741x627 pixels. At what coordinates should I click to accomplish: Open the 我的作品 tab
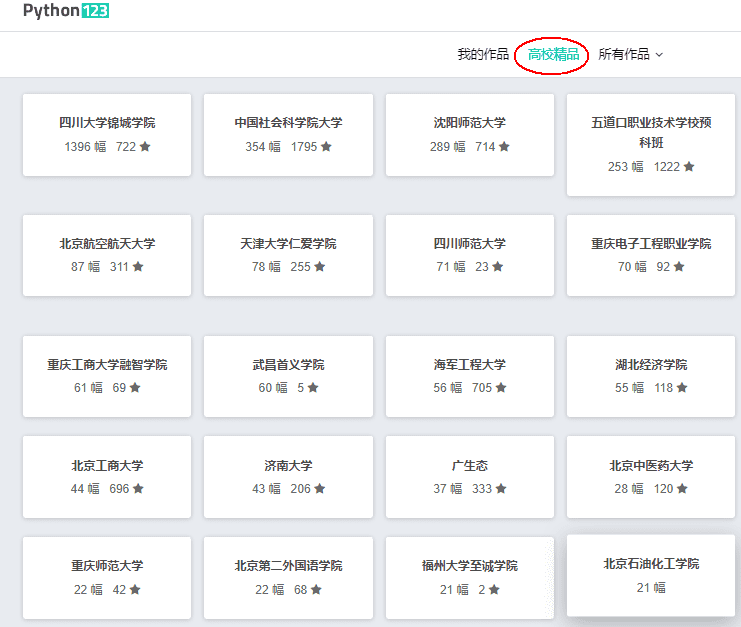click(483, 54)
